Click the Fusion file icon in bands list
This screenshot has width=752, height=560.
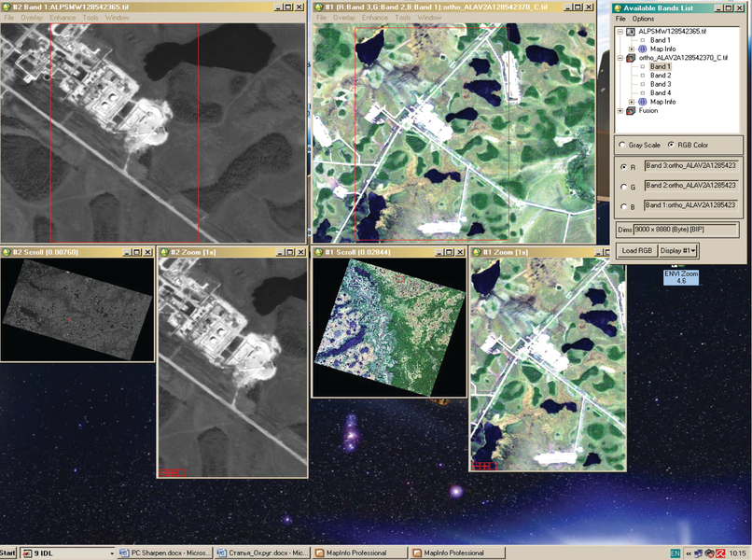tap(631, 111)
